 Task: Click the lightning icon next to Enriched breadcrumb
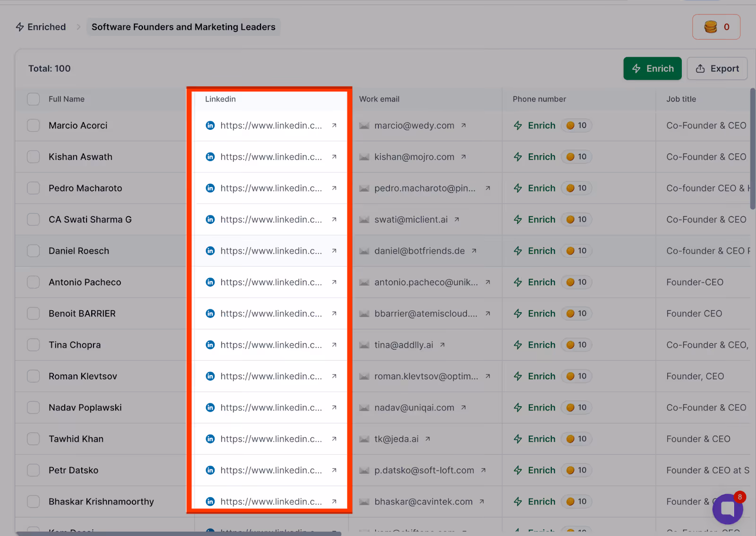click(19, 27)
